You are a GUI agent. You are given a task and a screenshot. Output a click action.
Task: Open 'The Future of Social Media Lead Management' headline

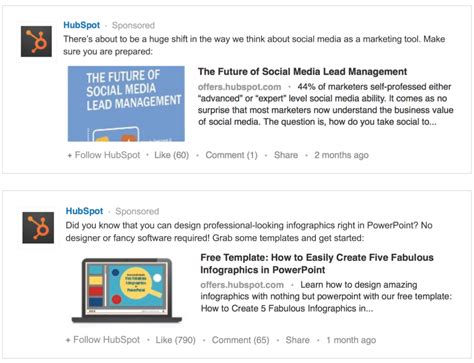pyautogui.click(x=302, y=72)
